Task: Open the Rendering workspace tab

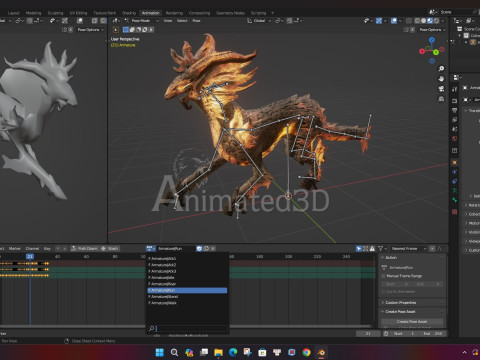Action: [174, 13]
